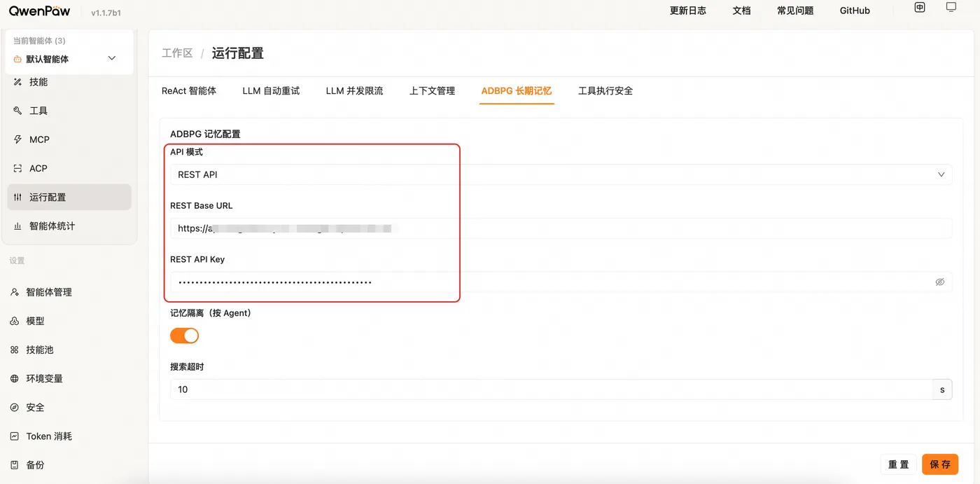Screen dimensions: 980x484
Task: Click the 重置 button
Action: [x=898, y=464]
